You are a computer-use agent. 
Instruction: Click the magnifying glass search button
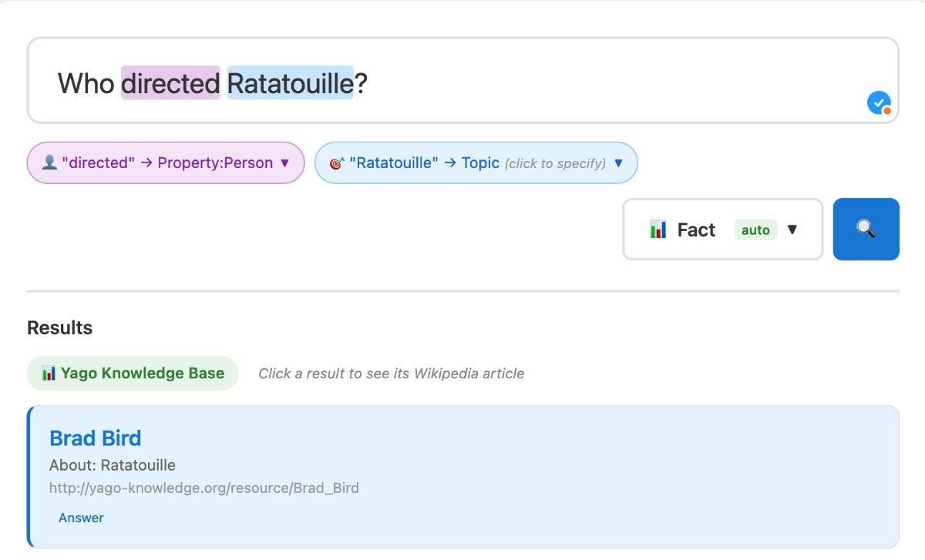pos(866,229)
